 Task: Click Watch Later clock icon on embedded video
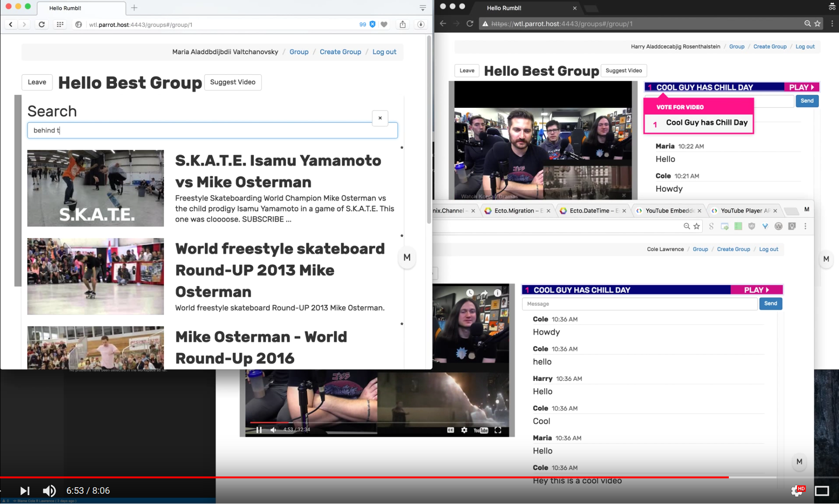point(470,293)
